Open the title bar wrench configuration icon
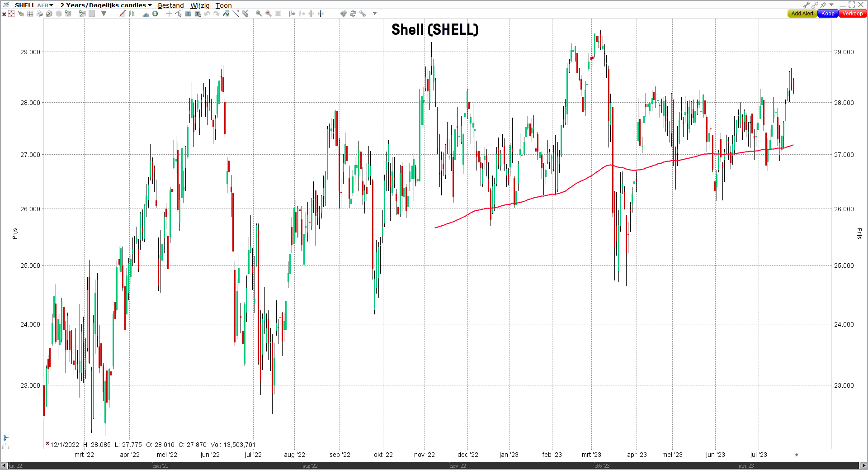 806,5
